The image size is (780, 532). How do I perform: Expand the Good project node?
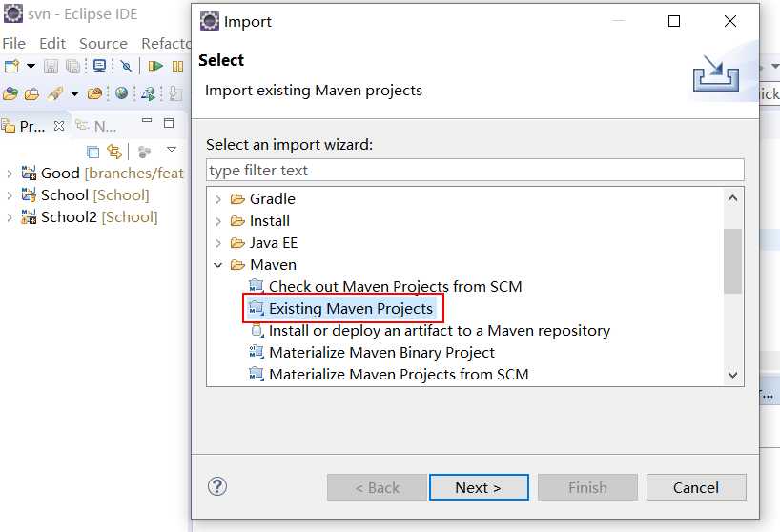tap(10, 174)
